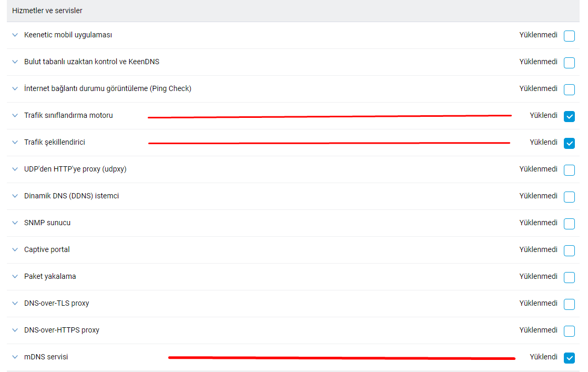This screenshot has height=372, width=588.
Task: Check the Ping Check component checkbox
Action: pos(569,90)
